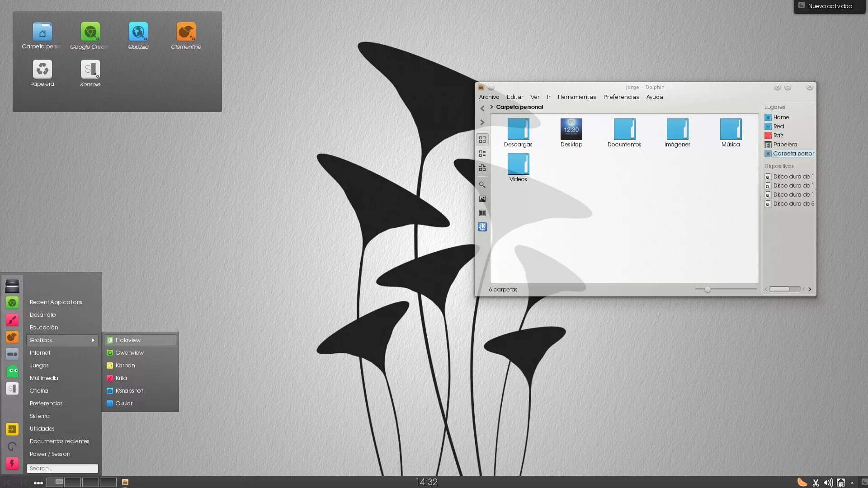868x488 pixels.
Task: Click the volume icon in system tray
Action: click(x=828, y=483)
